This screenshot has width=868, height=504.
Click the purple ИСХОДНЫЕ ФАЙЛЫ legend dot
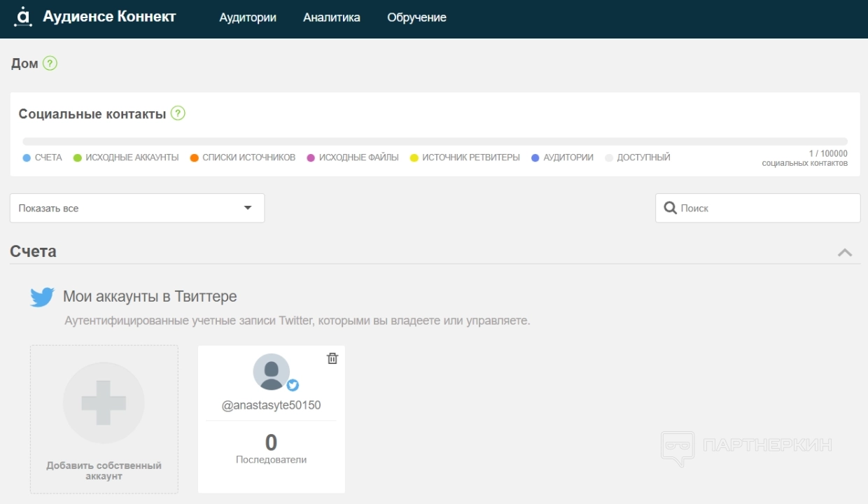pos(311,158)
